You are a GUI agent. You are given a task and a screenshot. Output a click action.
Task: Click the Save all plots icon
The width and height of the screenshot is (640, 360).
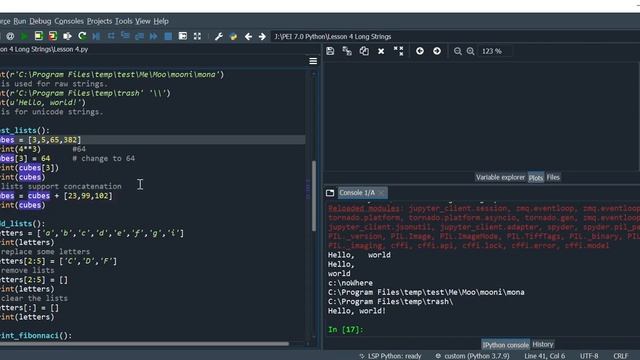(x=347, y=51)
